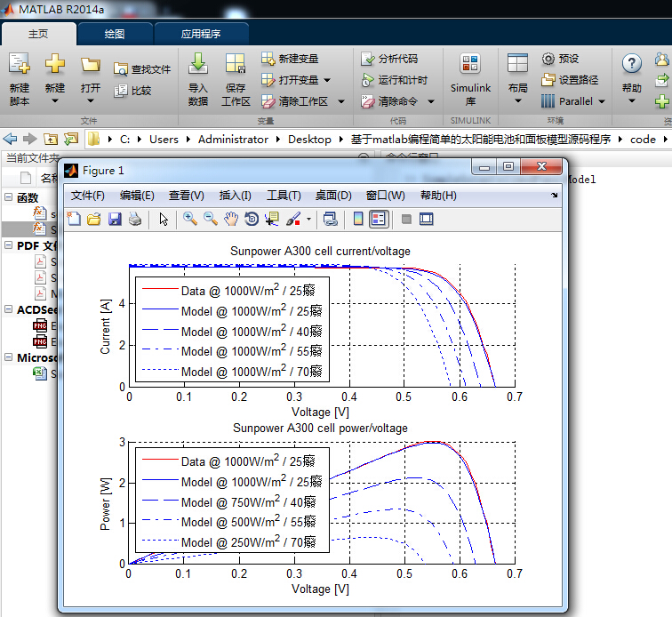This screenshot has width=672, height=617.
Task: Click the code folder in path bar
Action: pyautogui.click(x=643, y=140)
